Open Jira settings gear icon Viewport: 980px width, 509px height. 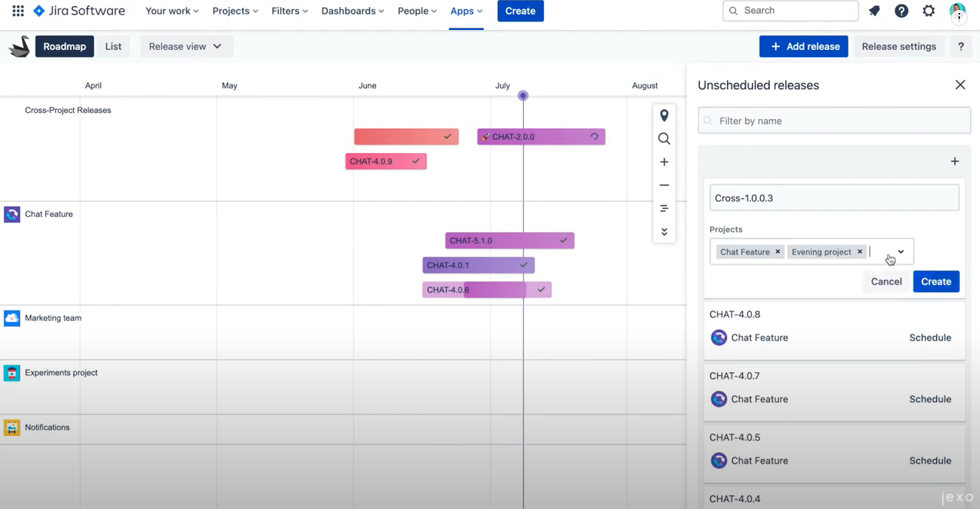point(928,11)
